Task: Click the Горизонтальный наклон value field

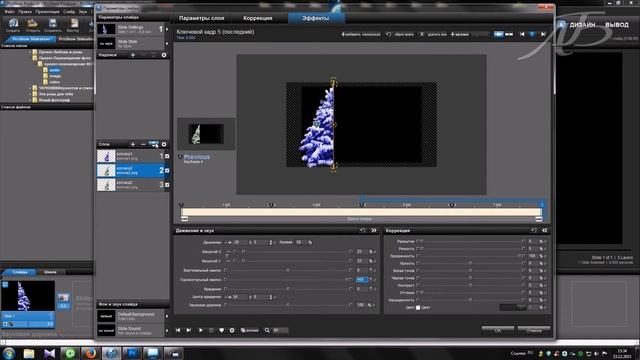Action: click(x=362, y=280)
